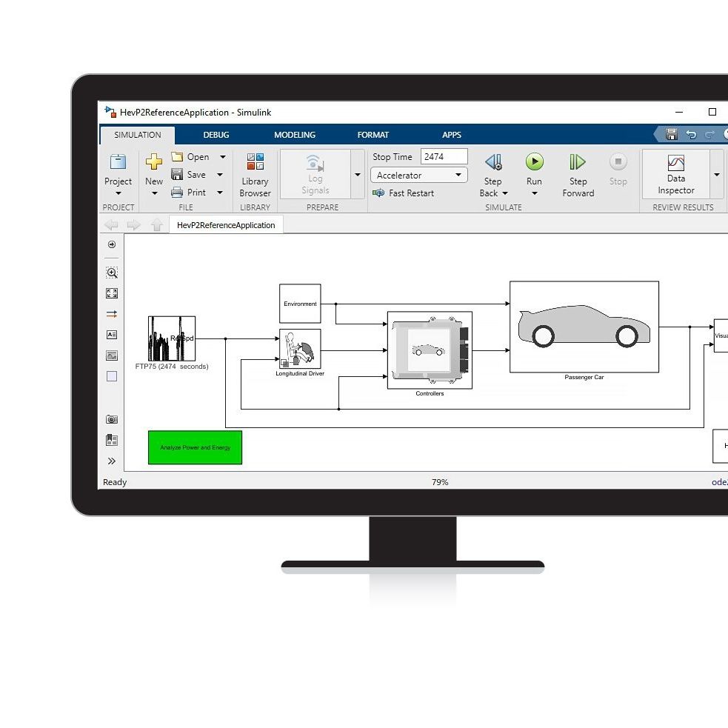Open the FORMAT tab
The image size is (728, 728).
click(373, 135)
